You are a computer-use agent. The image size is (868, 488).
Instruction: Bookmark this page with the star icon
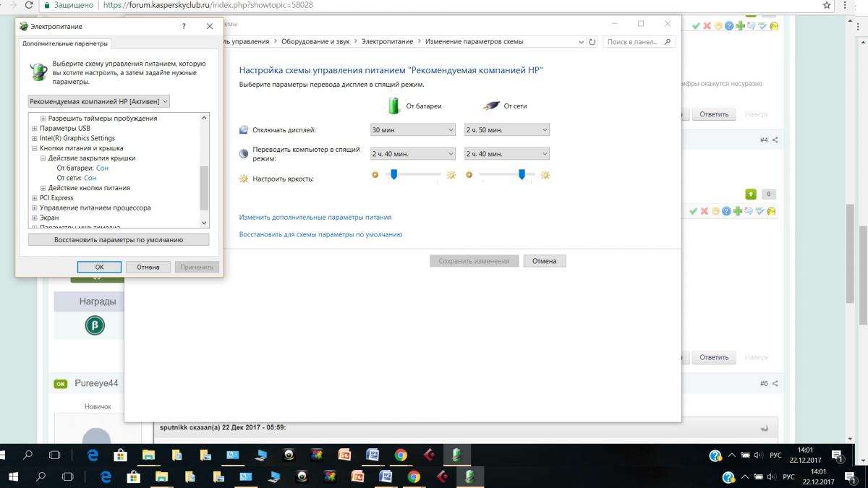[x=825, y=5]
